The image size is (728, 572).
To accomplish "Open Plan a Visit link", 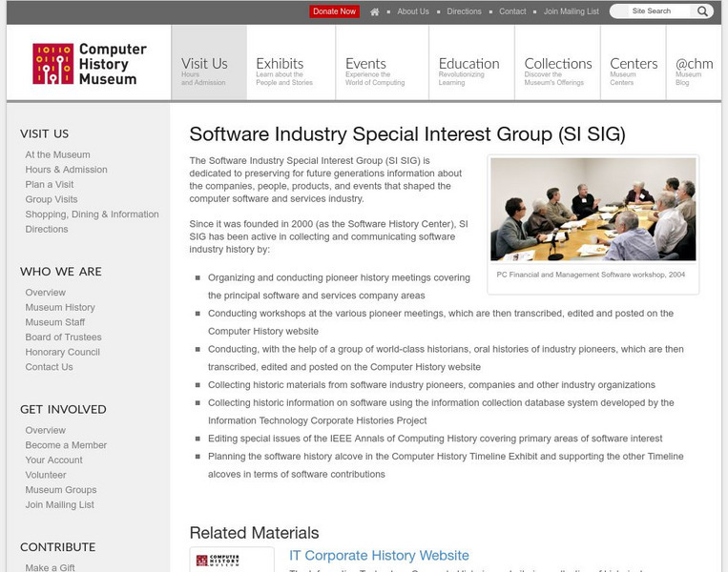I will click(x=50, y=185).
